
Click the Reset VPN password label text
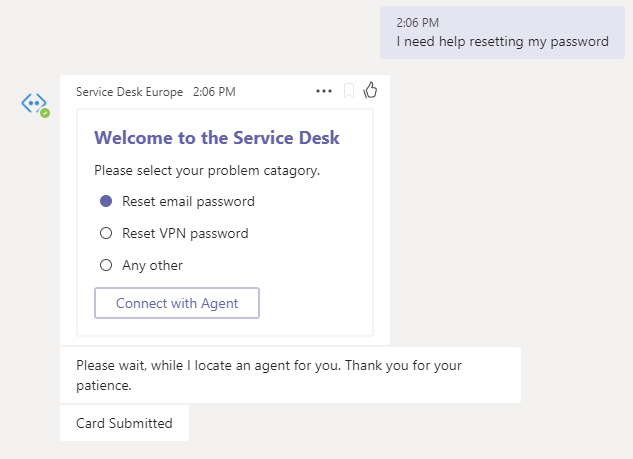185,233
